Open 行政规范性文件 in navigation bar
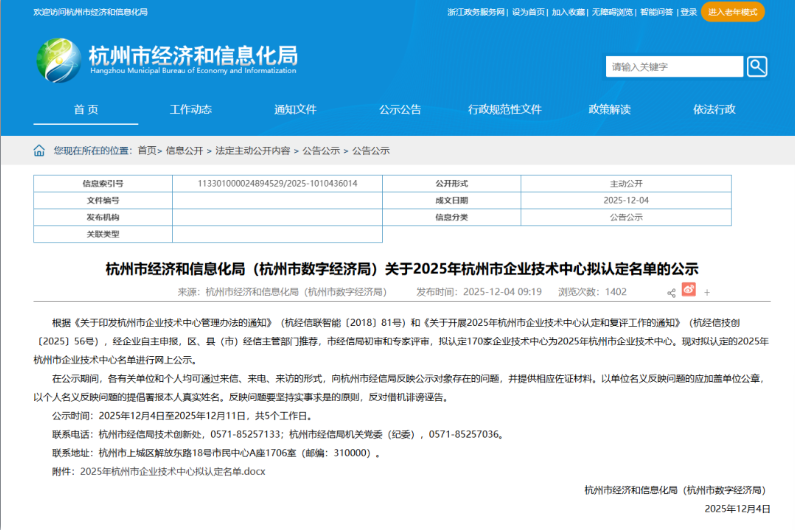 click(x=504, y=109)
